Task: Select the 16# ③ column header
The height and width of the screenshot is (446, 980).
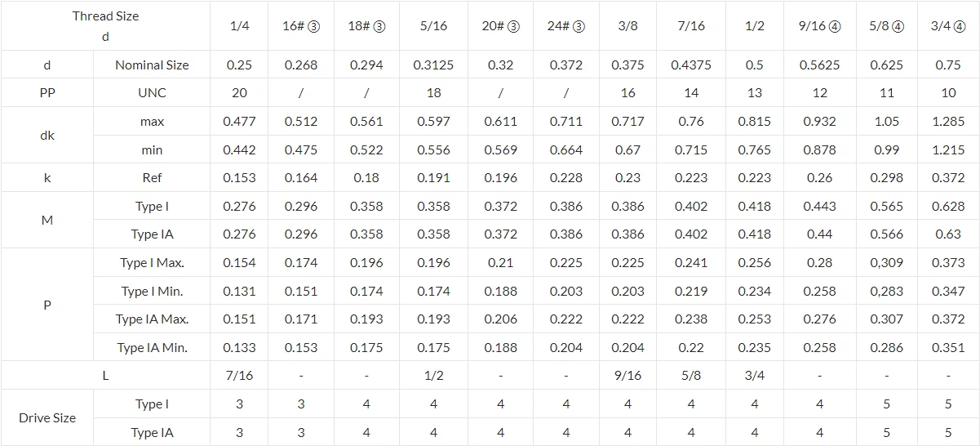Action: point(301,26)
